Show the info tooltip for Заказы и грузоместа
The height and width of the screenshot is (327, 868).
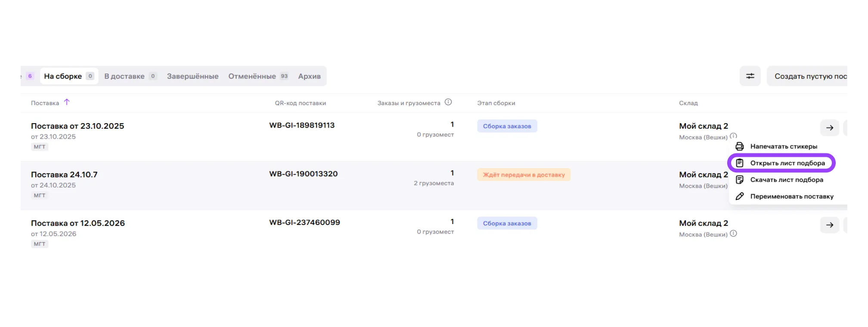click(448, 102)
